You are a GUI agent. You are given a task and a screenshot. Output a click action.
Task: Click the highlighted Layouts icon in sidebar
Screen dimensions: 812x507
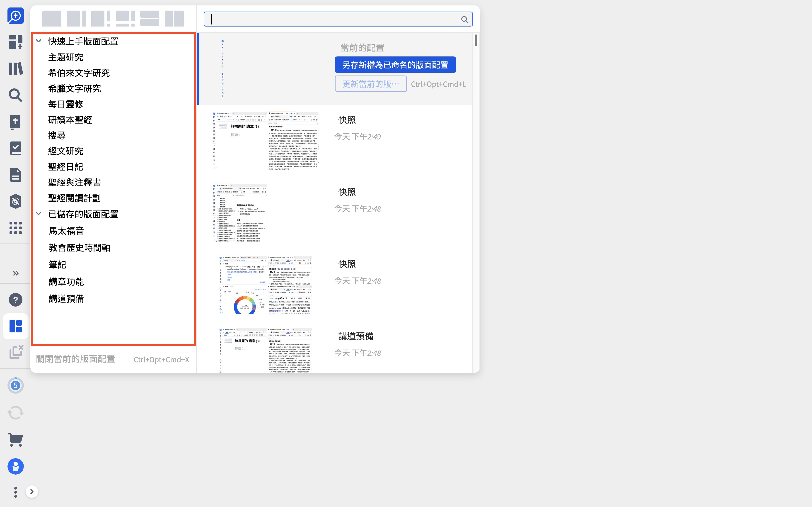[15, 326]
